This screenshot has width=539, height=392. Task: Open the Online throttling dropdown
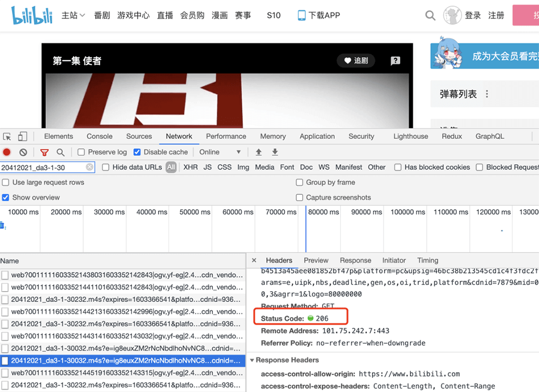pyautogui.click(x=220, y=152)
